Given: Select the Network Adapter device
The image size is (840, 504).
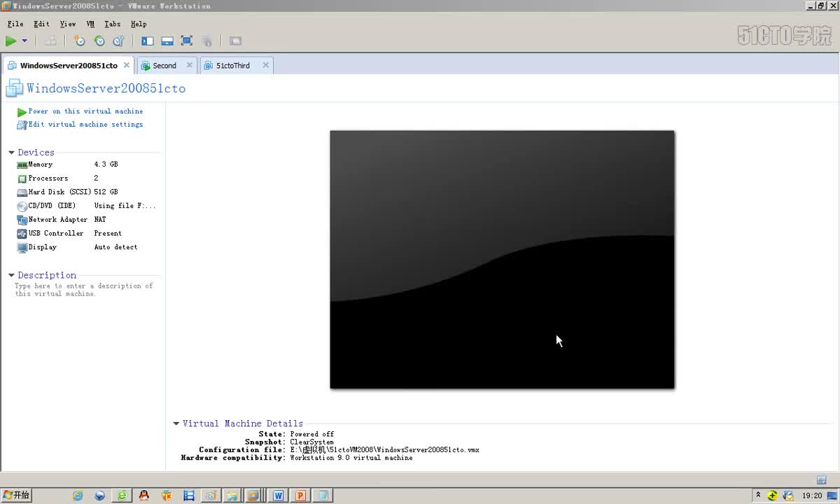Looking at the screenshot, I should pyautogui.click(x=87, y=220).
